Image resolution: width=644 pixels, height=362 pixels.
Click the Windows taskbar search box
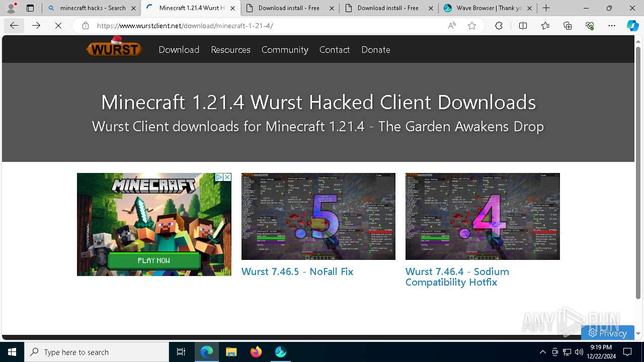click(97, 352)
